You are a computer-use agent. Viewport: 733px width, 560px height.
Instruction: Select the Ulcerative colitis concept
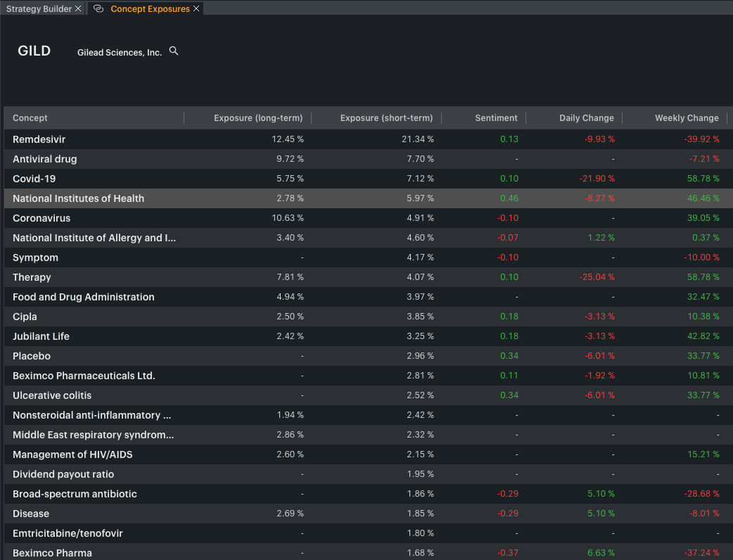(52, 395)
